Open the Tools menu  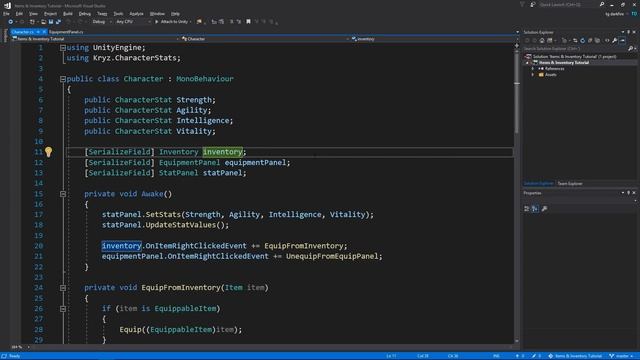point(118,13)
